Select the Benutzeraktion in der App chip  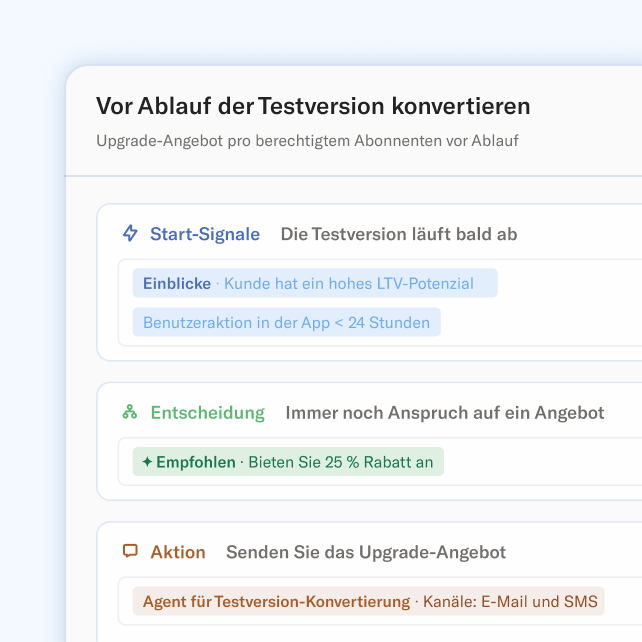pyautogui.click(x=286, y=322)
